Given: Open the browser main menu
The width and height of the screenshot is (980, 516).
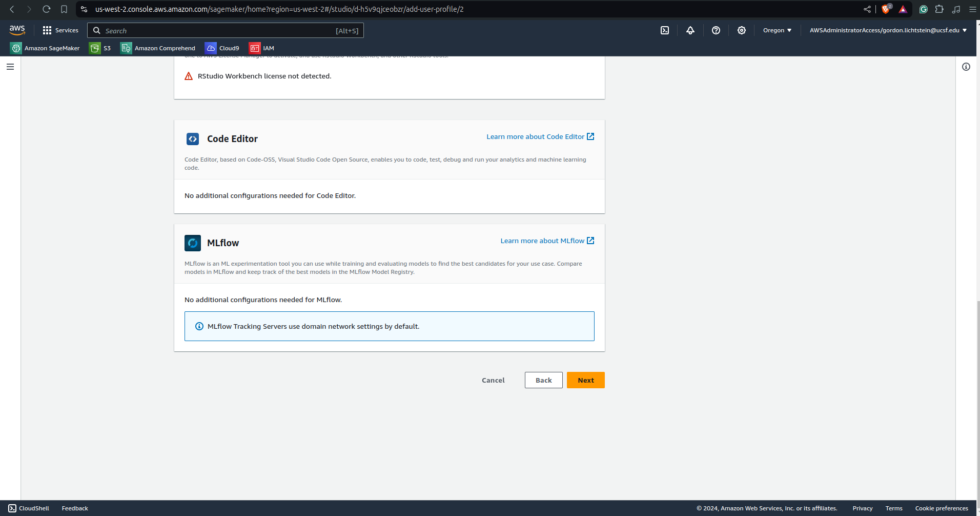Looking at the screenshot, I should click(x=972, y=9).
